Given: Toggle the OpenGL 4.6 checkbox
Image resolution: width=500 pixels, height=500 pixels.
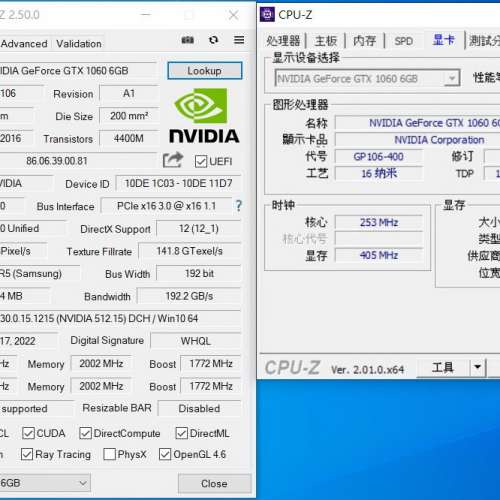Looking at the screenshot, I should click(165, 454).
